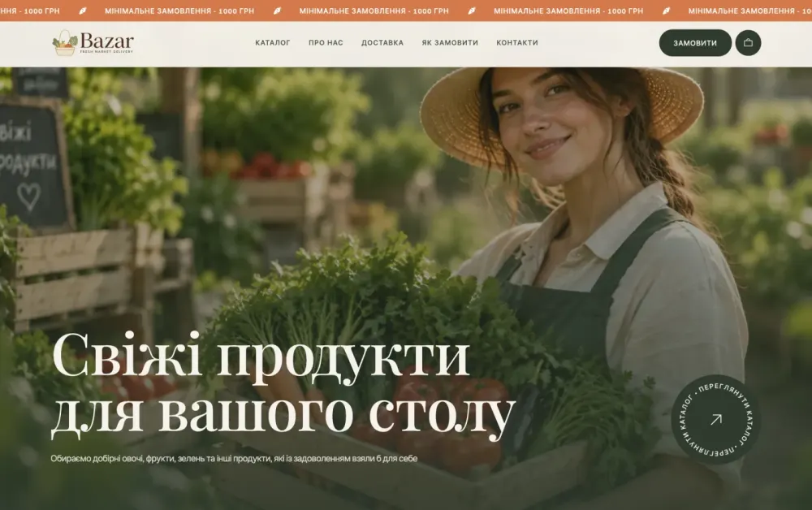812x510 pixels.
Task: Open the Каталог menu item
Action: pos(272,43)
